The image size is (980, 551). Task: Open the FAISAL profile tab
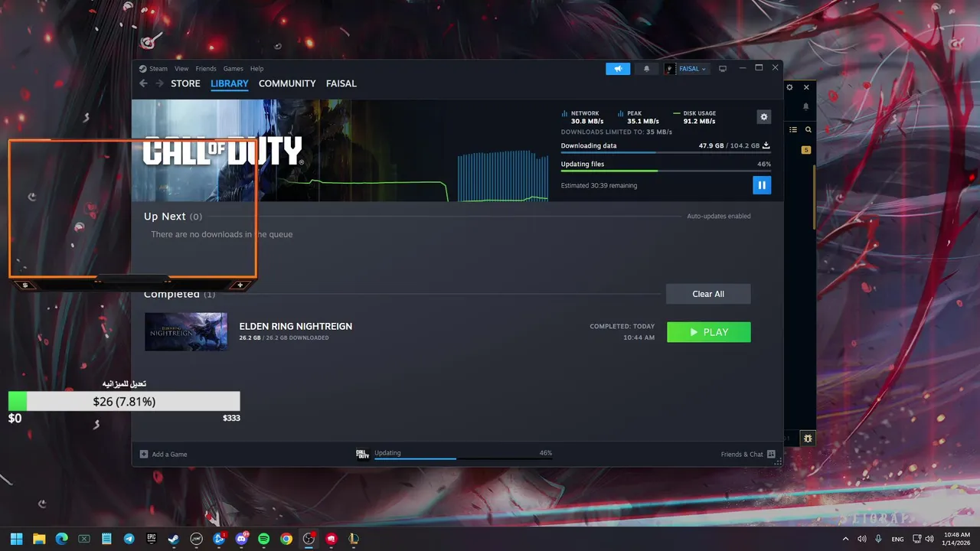click(x=341, y=83)
